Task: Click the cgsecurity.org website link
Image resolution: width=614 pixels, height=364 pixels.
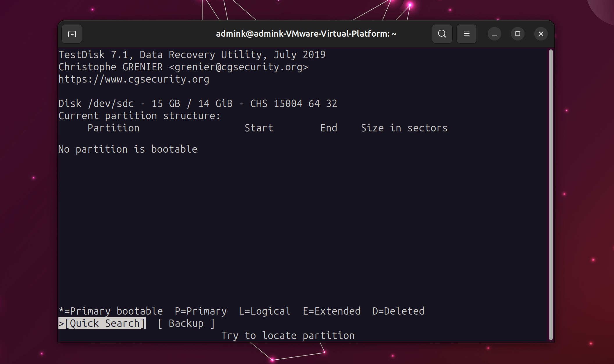Action: [x=133, y=79]
